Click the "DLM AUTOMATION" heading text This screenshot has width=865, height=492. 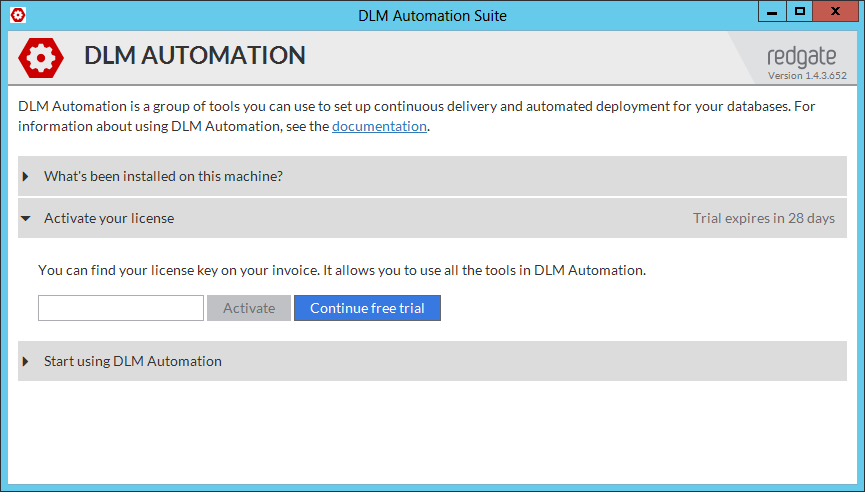[195, 56]
